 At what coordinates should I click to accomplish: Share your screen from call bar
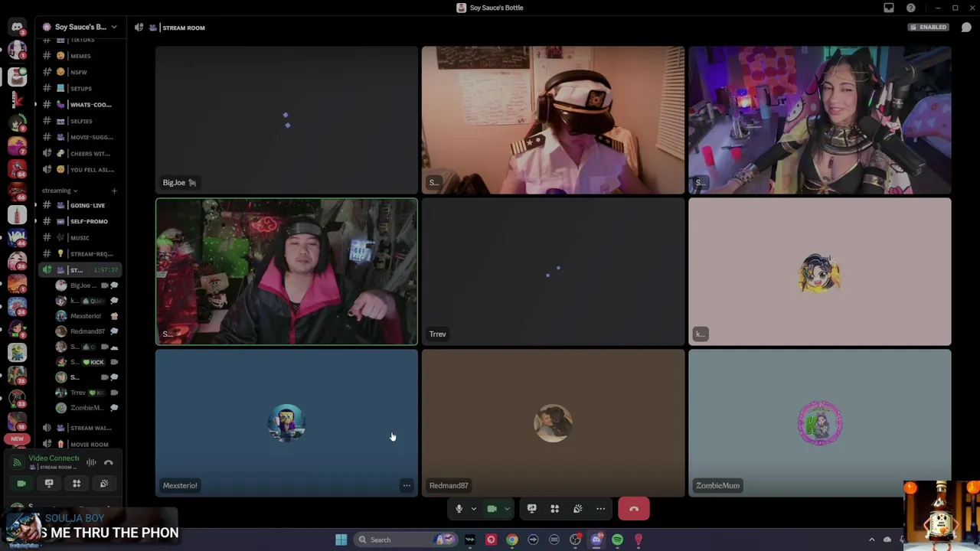tap(531, 509)
